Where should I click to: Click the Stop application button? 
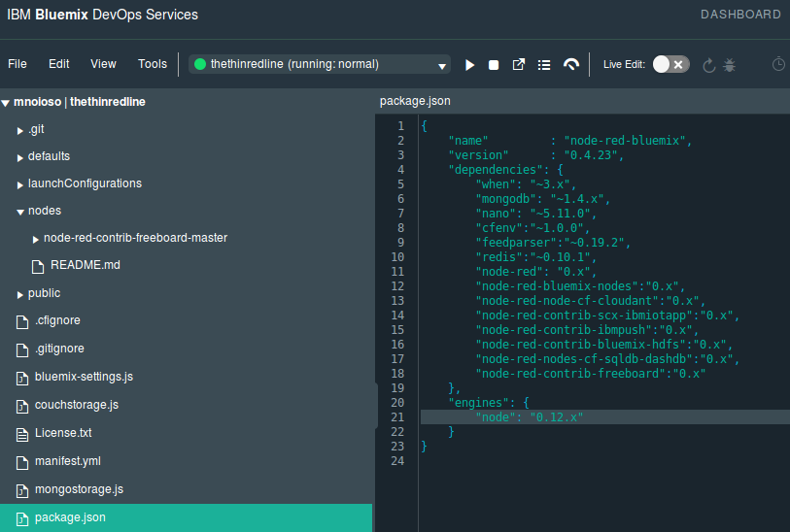[x=494, y=65]
